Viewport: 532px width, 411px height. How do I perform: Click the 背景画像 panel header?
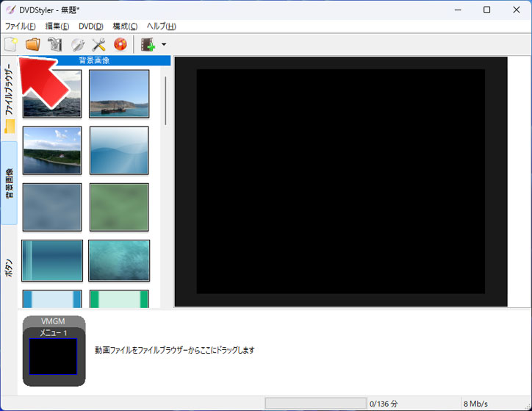[x=94, y=60]
